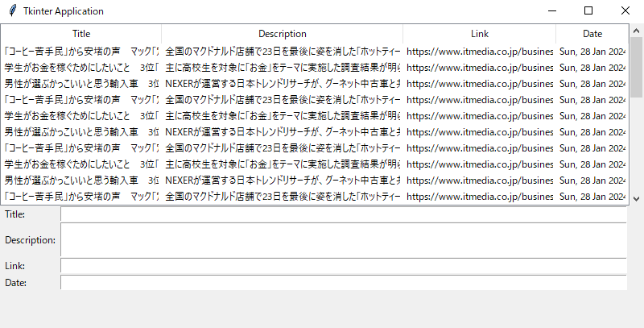Click the scrollbar down arrow
Image resolution: width=644 pixels, height=328 pixels.
tap(636, 198)
